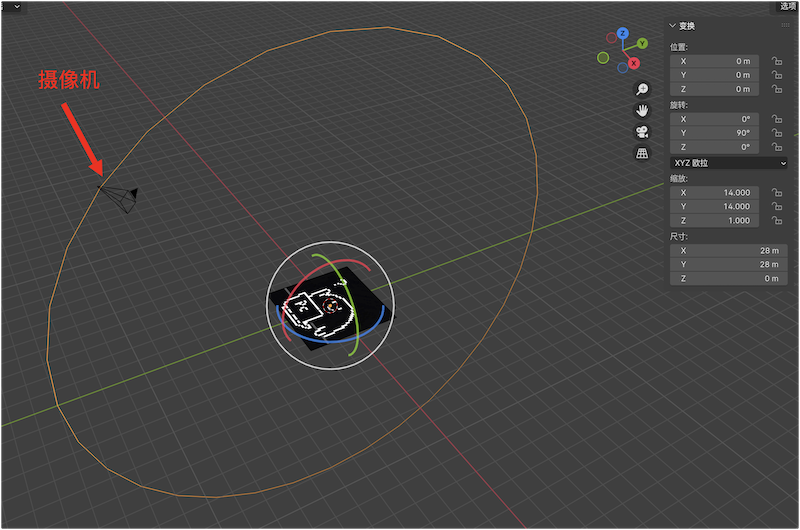Toggle lock for 旋转 Y
Screen dimensions: 800x530
777,133
